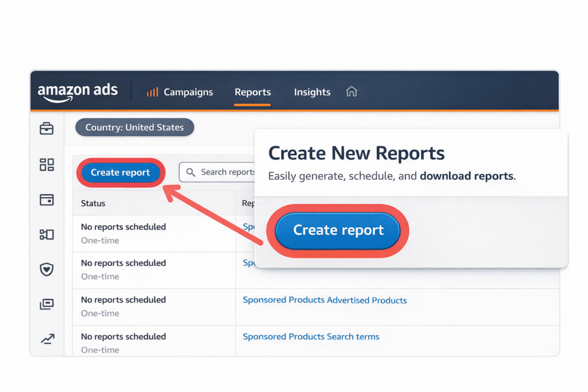Click the Status column header
588x392 pixels.
click(x=93, y=203)
